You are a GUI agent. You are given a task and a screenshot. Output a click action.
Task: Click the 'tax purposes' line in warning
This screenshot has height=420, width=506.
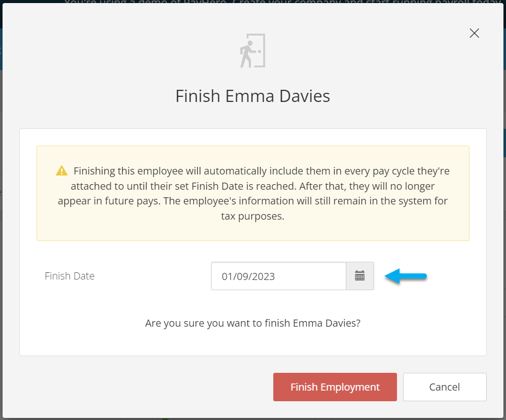252,216
